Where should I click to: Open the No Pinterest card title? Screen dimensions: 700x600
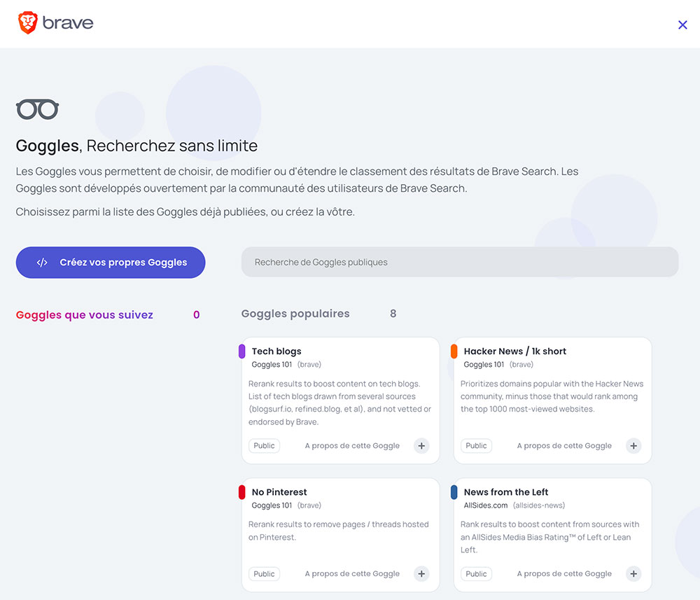point(279,492)
